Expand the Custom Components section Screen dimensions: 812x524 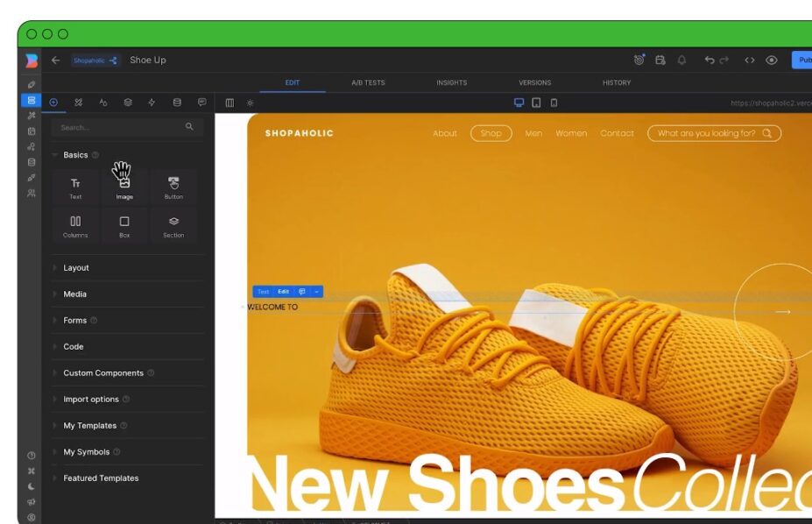pos(102,373)
